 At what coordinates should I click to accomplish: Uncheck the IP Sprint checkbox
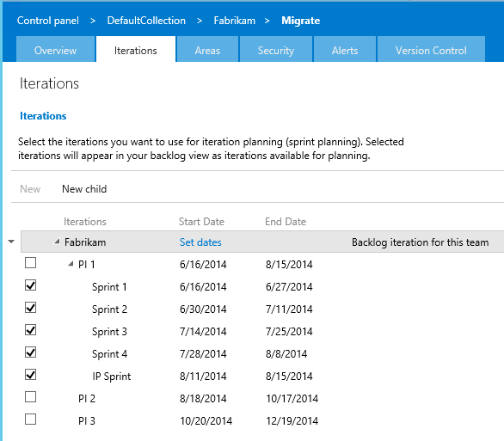coord(31,375)
